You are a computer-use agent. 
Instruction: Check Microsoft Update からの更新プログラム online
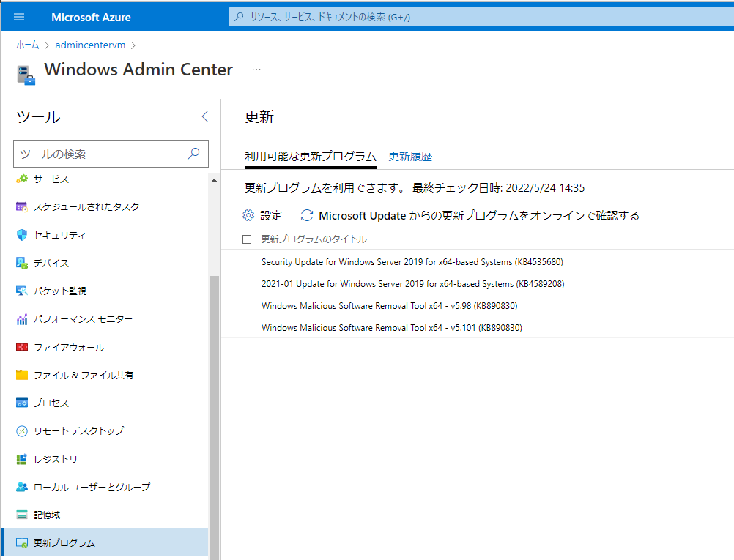pyautogui.click(x=479, y=215)
